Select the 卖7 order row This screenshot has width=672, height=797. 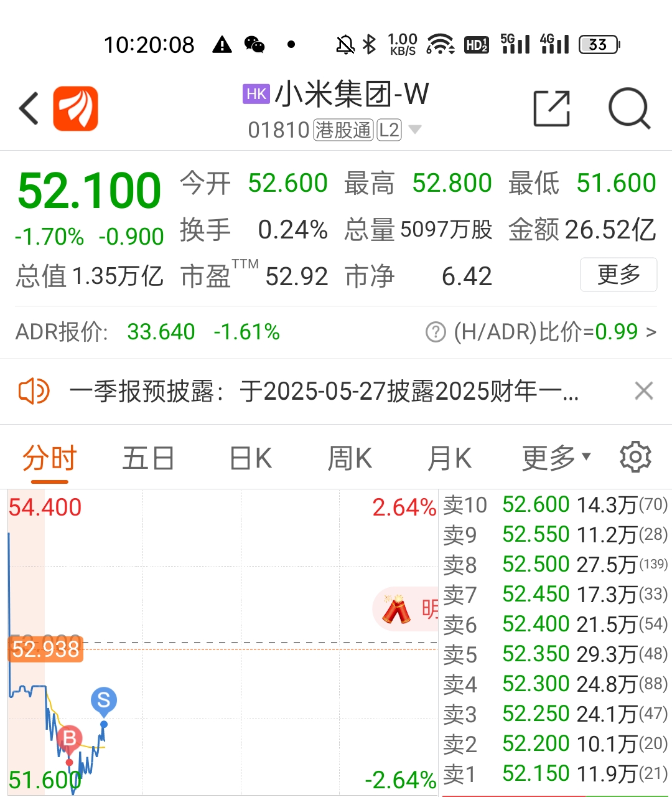[x=556, y=595]
